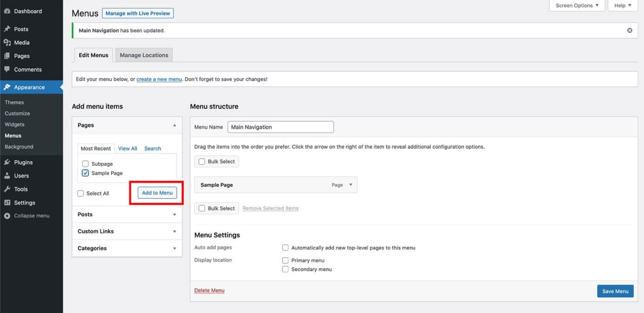
Task: Open Plugins in the admin sidebar
Action: click(x=23, y=162)
